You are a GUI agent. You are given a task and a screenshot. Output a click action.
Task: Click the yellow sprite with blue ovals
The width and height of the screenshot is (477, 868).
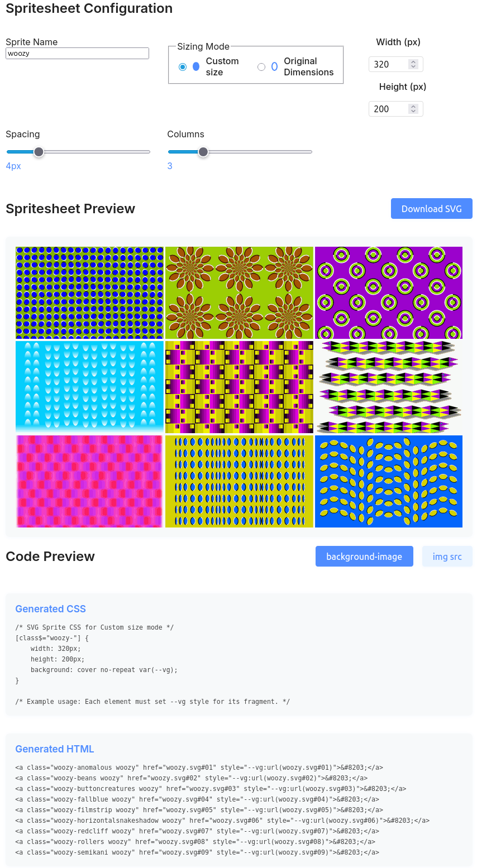point(239,481)
